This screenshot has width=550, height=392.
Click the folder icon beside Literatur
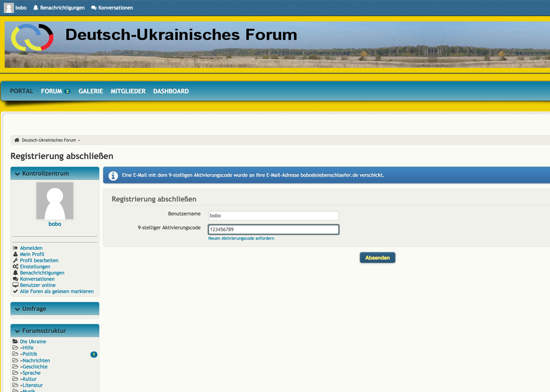tap(15, 385)
